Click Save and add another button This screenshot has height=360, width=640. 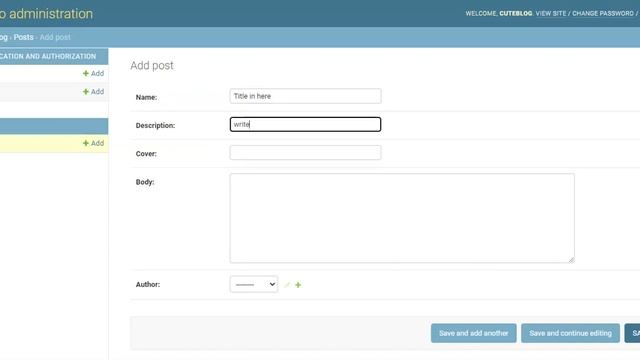click(x=473, y=333)
